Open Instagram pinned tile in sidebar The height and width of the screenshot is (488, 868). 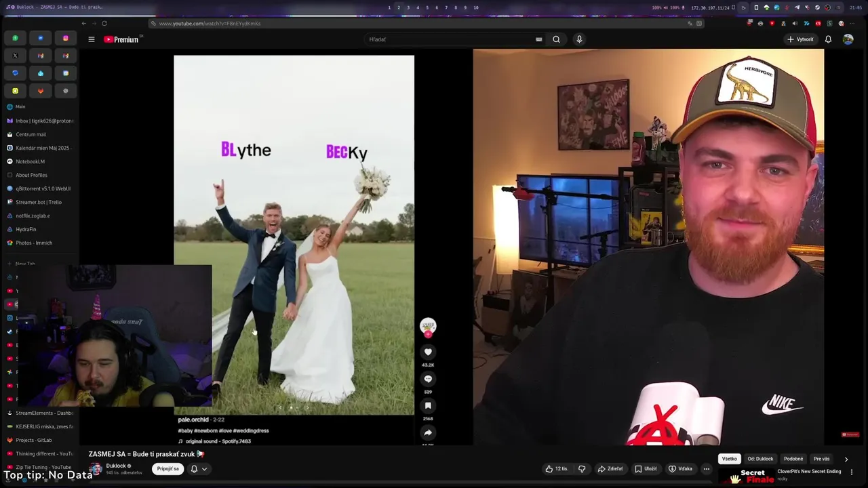66,38
